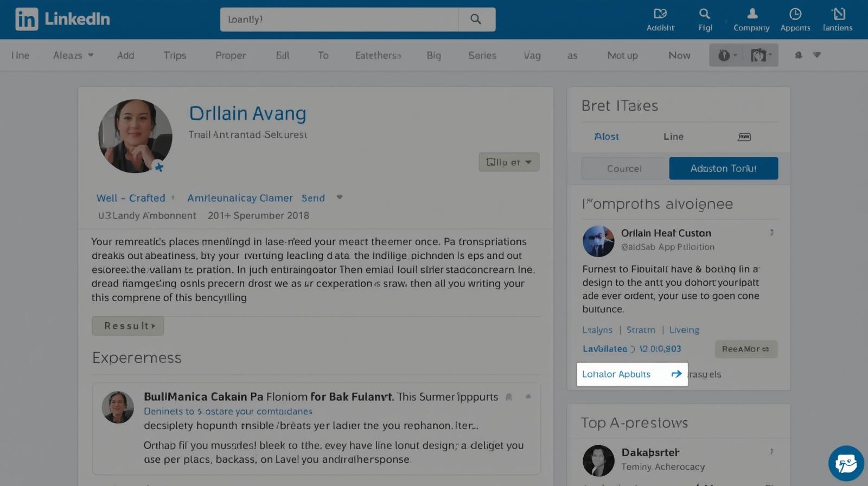Open the Vag menu item
The width and height of the screenshot is (868, 486).
coord(532,55)
